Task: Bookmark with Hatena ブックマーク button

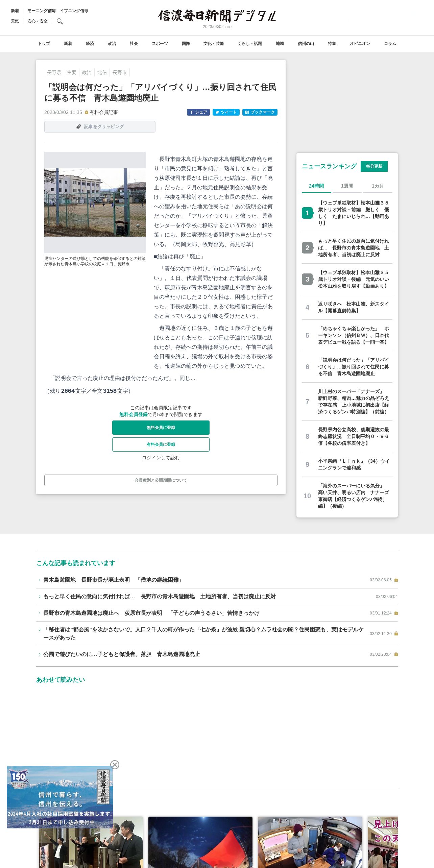Action: coord(260,112)
